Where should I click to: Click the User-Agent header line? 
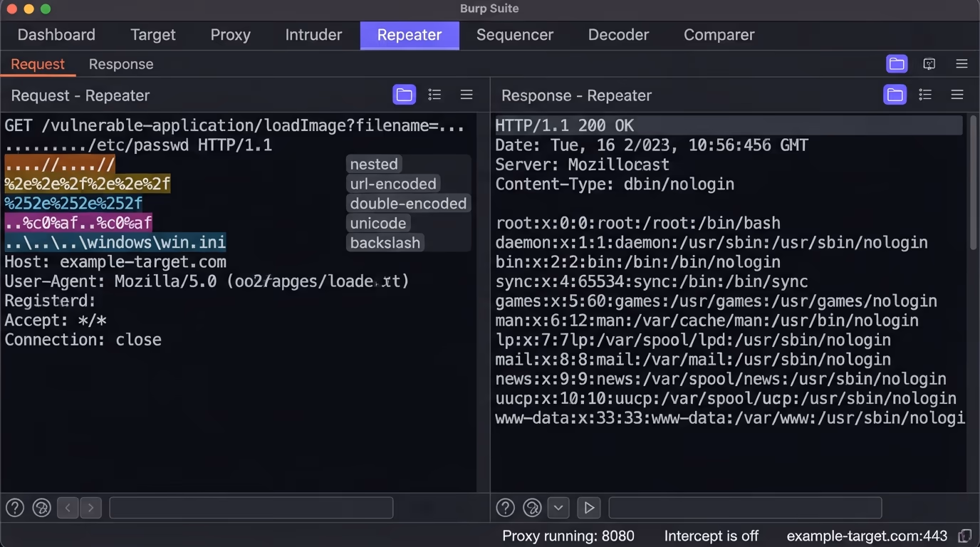(207, 281)
